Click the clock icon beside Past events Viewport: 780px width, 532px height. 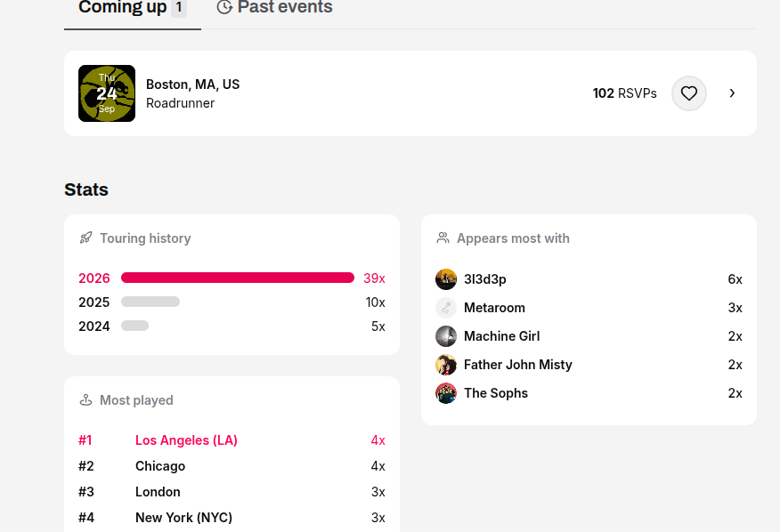[224, 7]
